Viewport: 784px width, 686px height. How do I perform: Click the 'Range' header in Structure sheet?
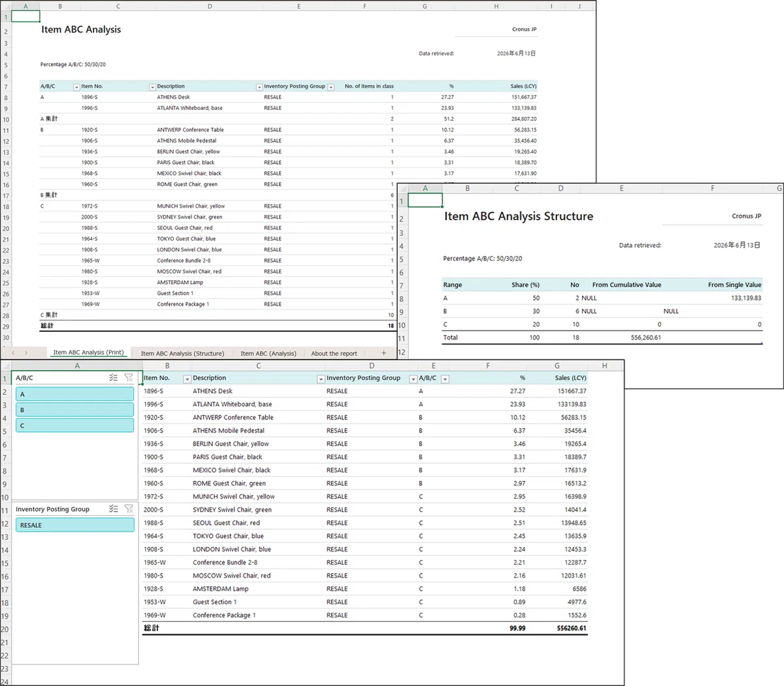click(452, 285)
